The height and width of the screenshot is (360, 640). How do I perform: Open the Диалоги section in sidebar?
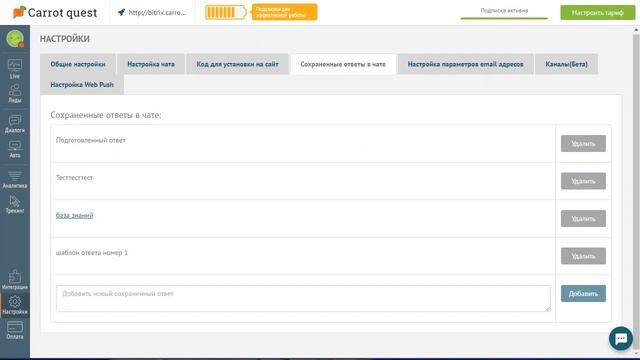point(15,124)
